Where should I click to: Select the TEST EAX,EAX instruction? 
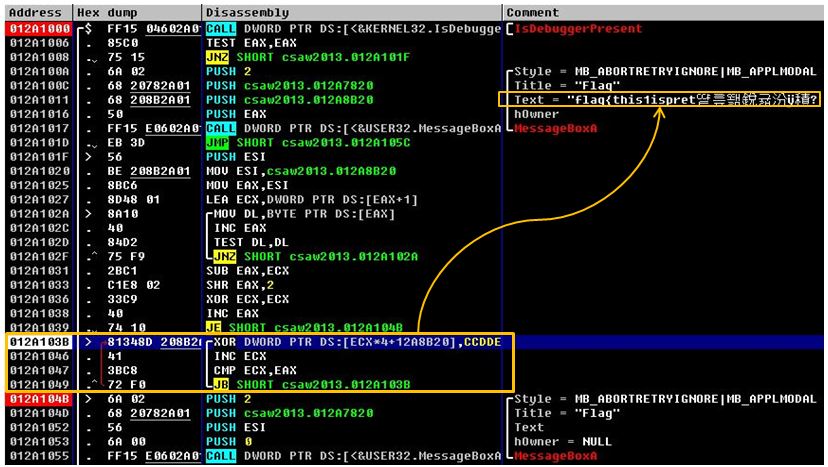coord(246,43)
